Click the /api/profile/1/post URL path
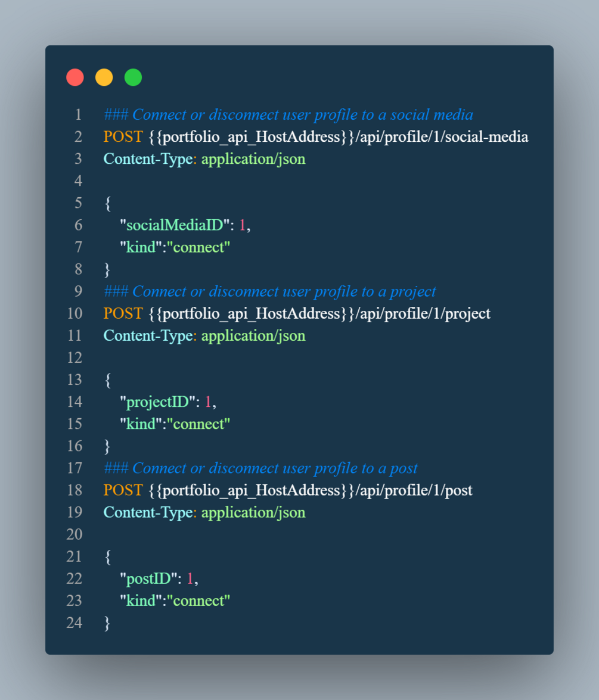Screen dimensions: 599x700 tap(414, 490)
